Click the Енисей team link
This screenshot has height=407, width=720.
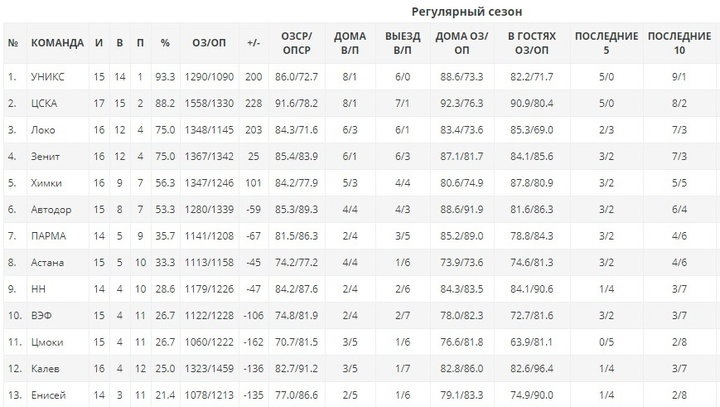point(48,396)
